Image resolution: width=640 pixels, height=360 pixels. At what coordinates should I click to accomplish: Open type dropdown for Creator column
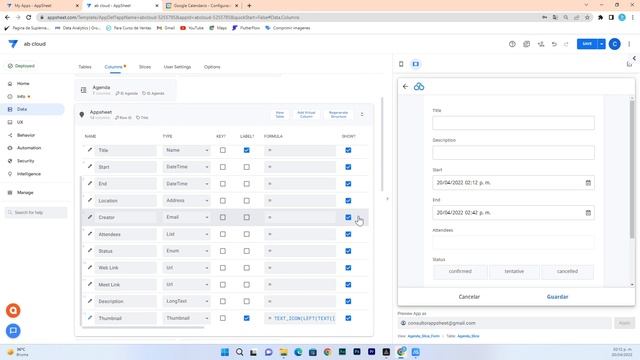pos(187,217)
